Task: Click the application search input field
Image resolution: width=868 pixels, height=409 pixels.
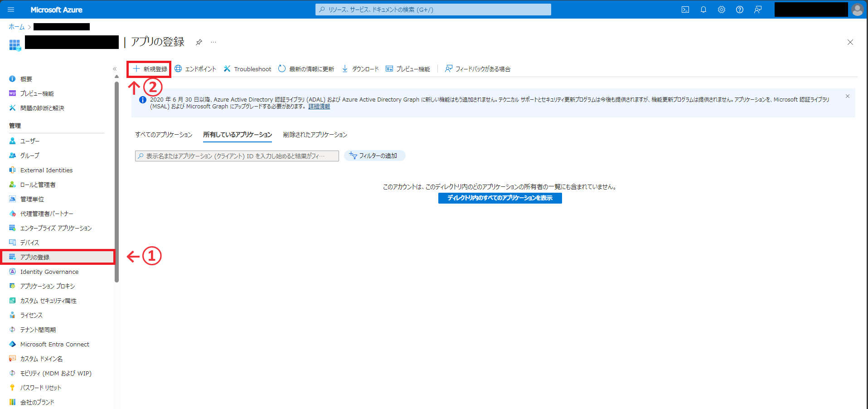Action: click(x=236, y=156)
